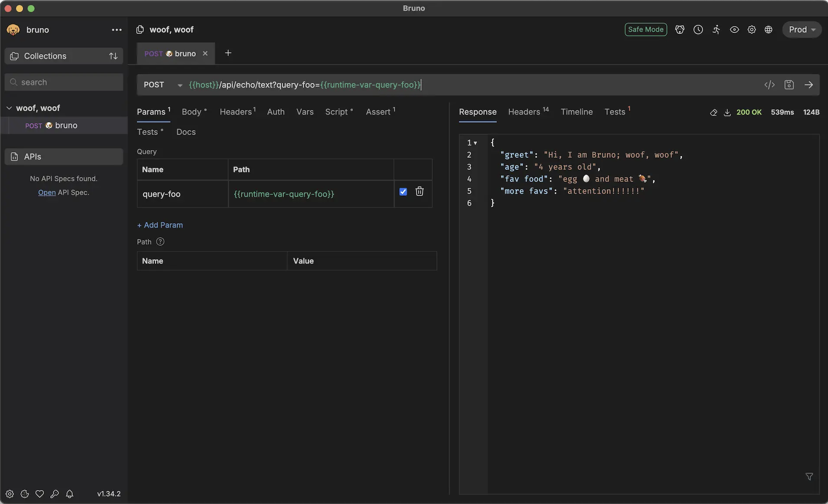Viewport: 828px width, 504px height.
Task: Open the variables eye icon
Action: coord(734,30)
